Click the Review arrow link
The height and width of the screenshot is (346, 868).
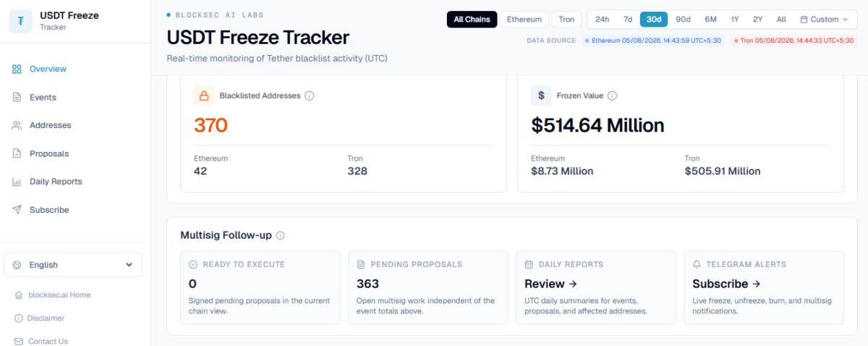pyautogui.click(x=550, y=284)
